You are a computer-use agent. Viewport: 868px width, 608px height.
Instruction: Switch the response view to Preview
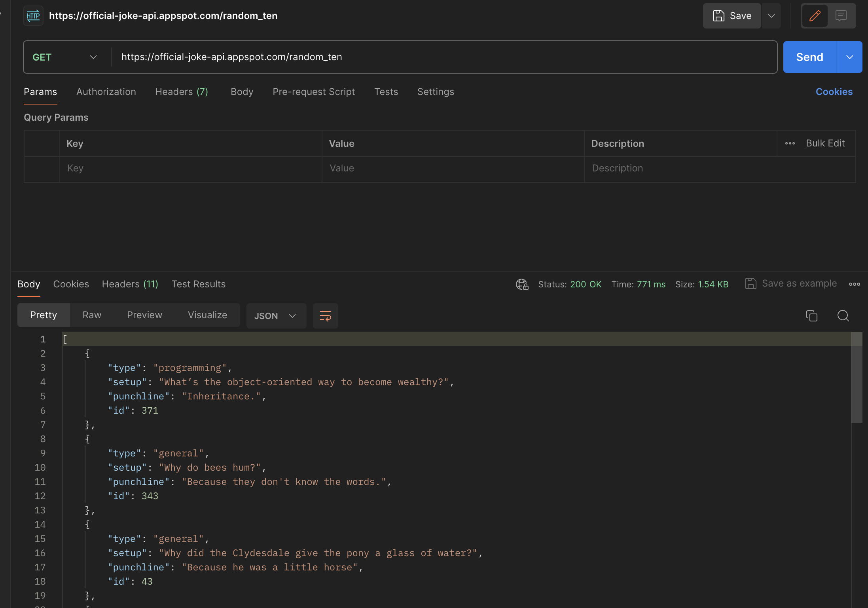click(144, 315)
